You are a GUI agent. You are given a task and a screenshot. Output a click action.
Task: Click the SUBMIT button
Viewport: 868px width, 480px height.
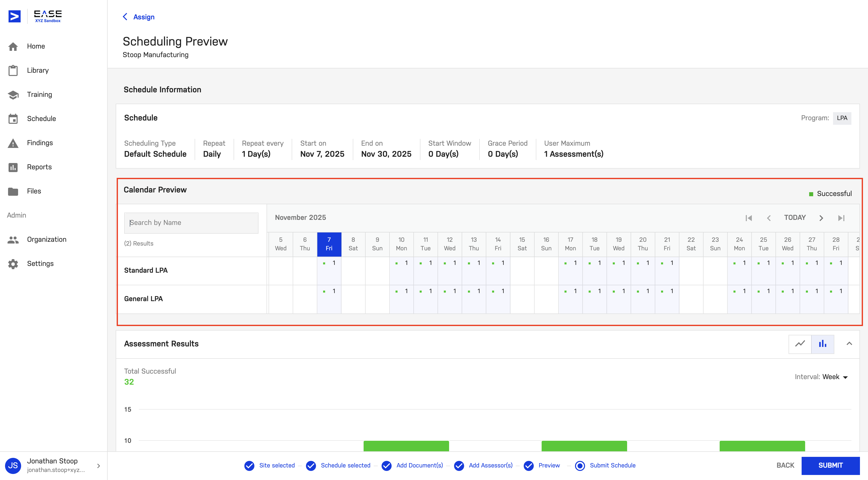[831, 465]
